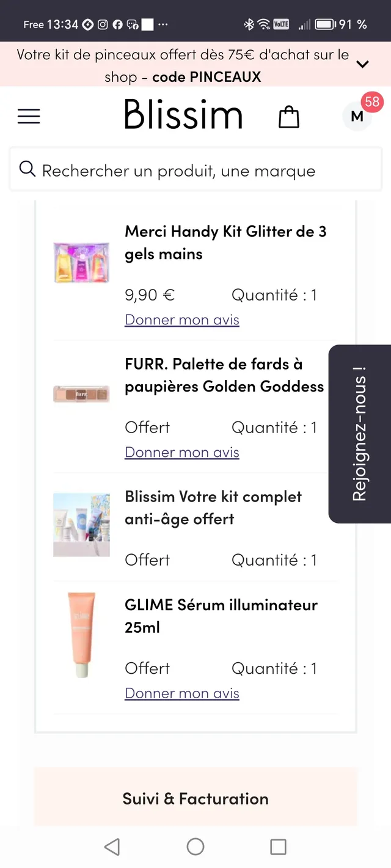
Task: Open the navigation hamburger menu
Action: [x=29, y=116]
